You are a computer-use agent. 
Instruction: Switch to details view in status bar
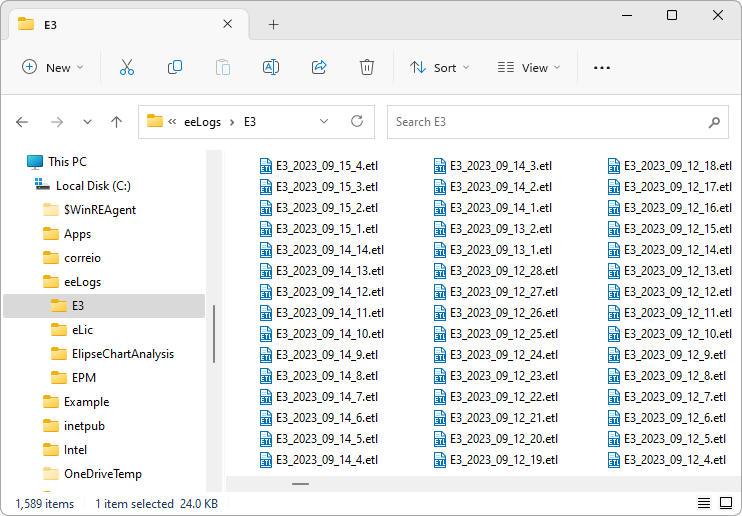point(706,502)
